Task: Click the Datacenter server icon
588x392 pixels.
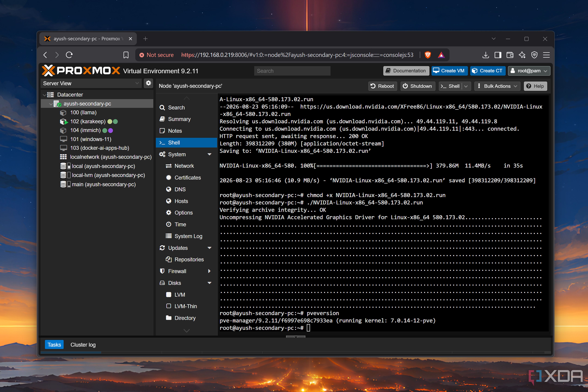Action: pyautogui.click(x=50, y=94)
